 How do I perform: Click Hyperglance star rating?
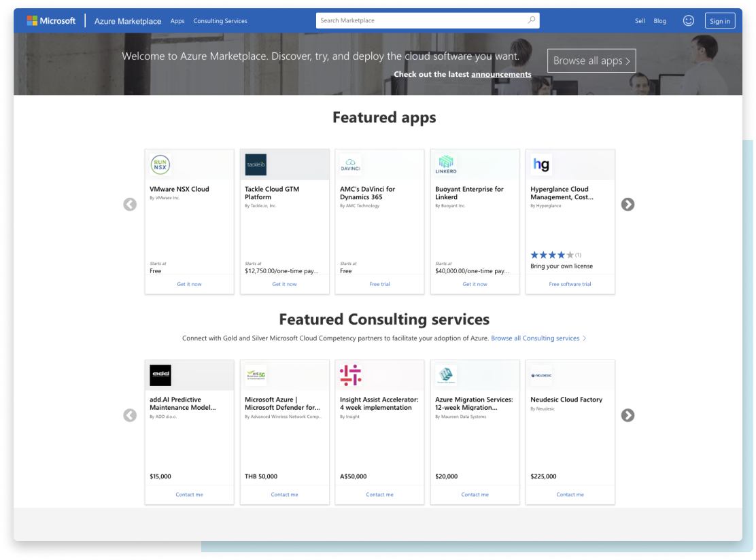552,255
